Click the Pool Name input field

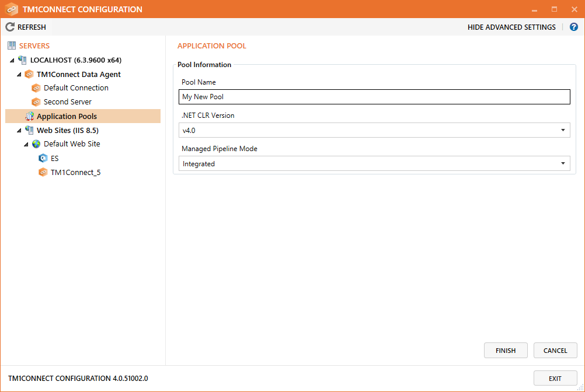point(374,97)
